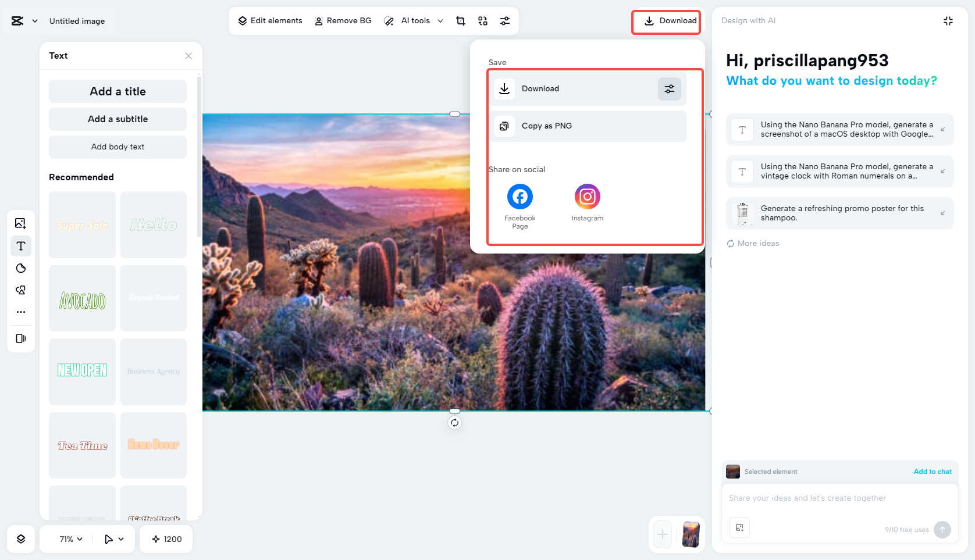Open the stickers sidebar icon
Image resolution: width=975 pixels, height=560 pixels.
pos(21,268)
